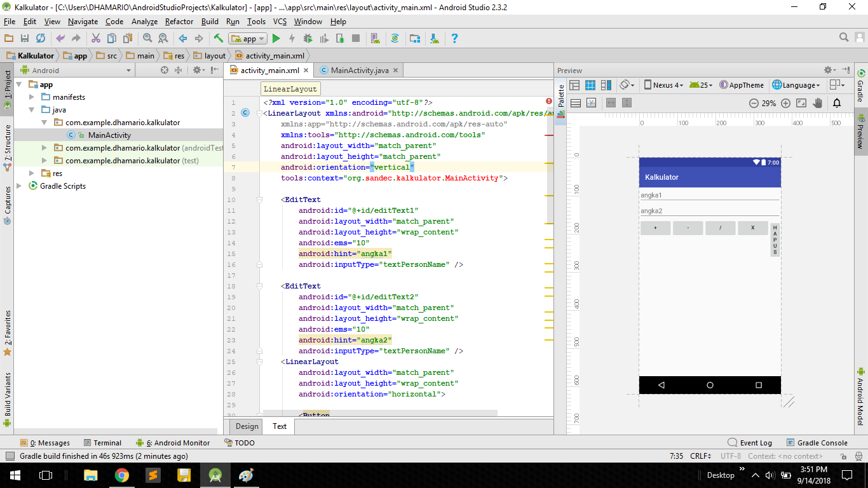Zoom in on the preview with the plus icon
The height and width of the screenshot is (488, 868).
tap(785, 102)
